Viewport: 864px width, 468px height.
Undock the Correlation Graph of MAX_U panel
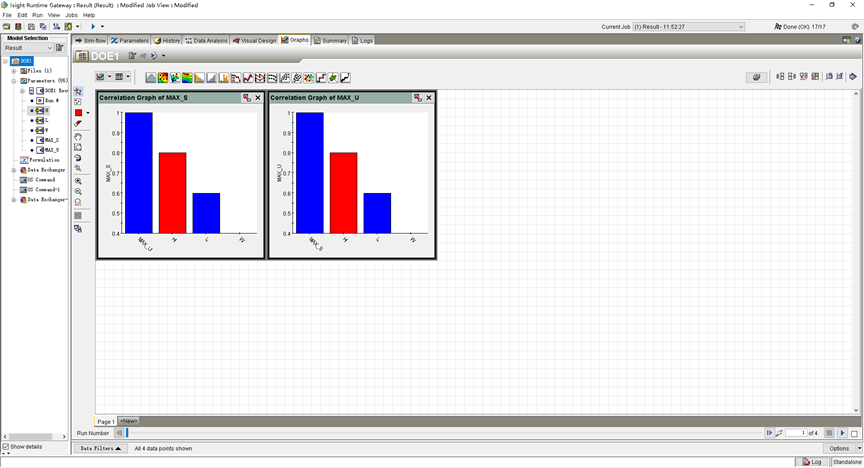418,98
